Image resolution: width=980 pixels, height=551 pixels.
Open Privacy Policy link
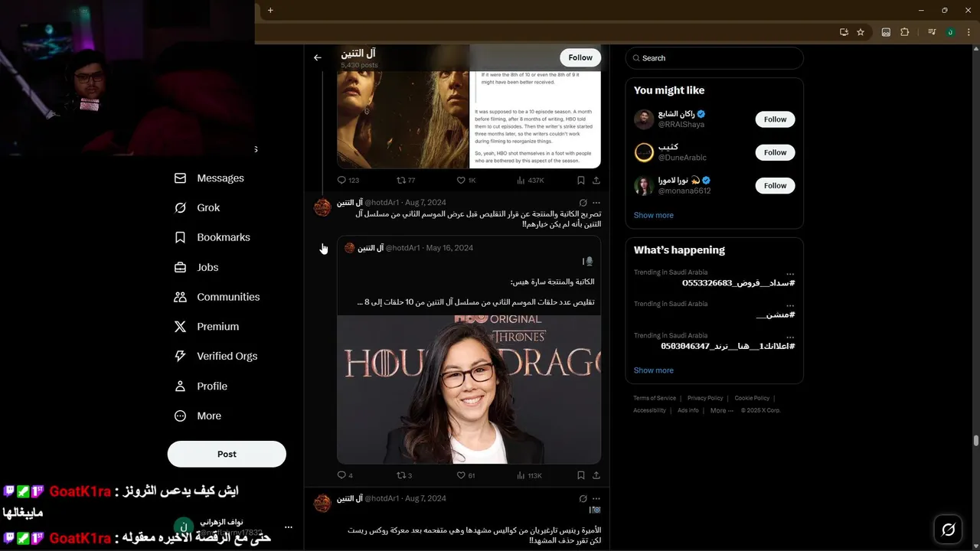click(705, 398)
